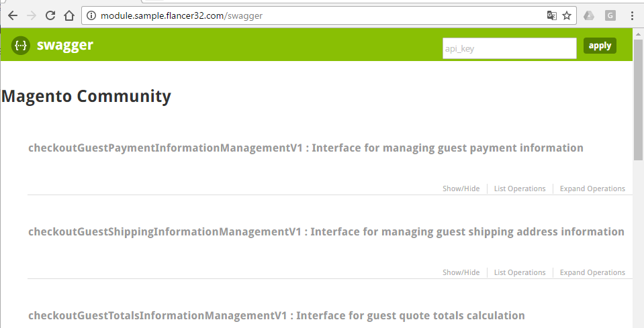Open the browser home page

tap(69, 15)
